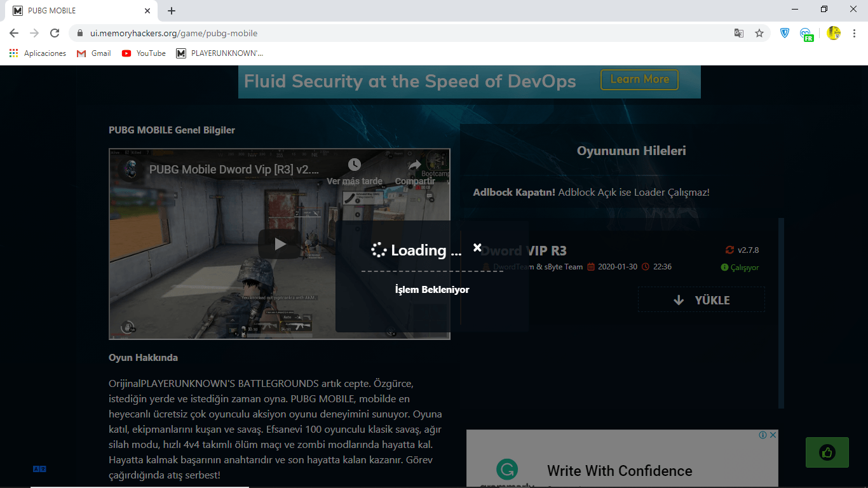Close the Loading popup with the X

[x=477, y=248]
